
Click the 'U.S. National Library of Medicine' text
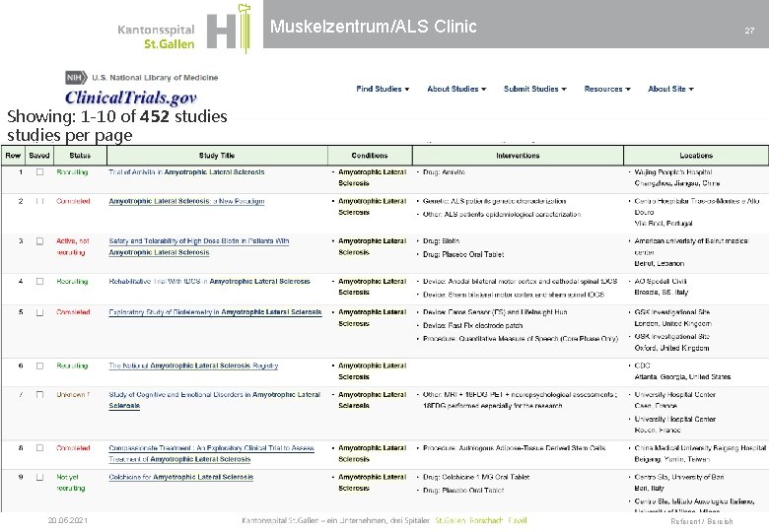pos(155,78)
